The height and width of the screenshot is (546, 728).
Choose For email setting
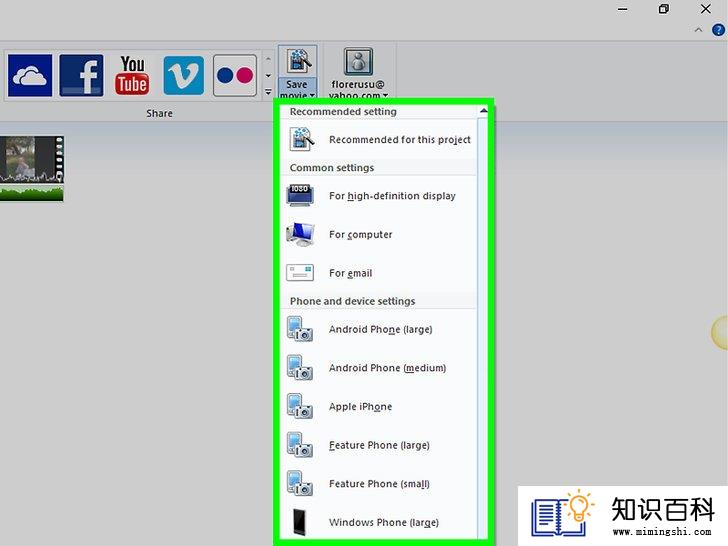(x=378, y=273)
